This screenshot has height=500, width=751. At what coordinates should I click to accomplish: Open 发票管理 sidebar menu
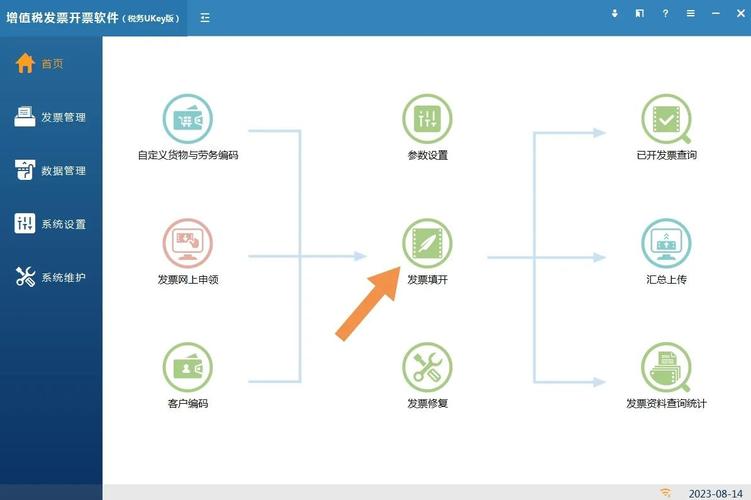[51, 117]
